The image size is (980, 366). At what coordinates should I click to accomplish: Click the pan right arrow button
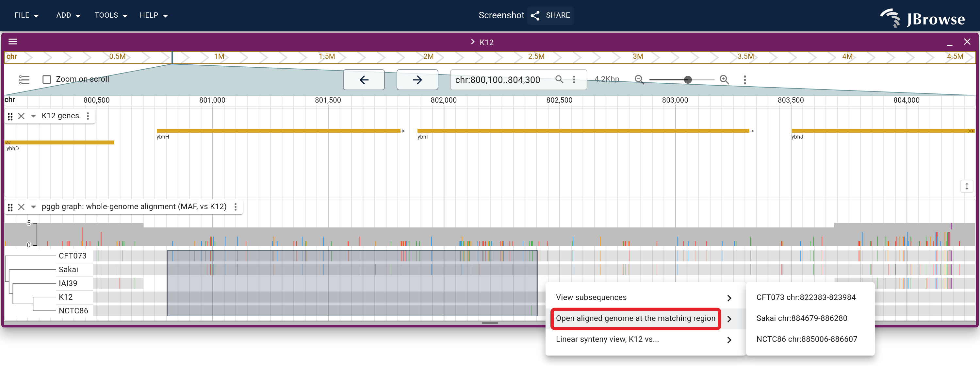pos(417,79)
